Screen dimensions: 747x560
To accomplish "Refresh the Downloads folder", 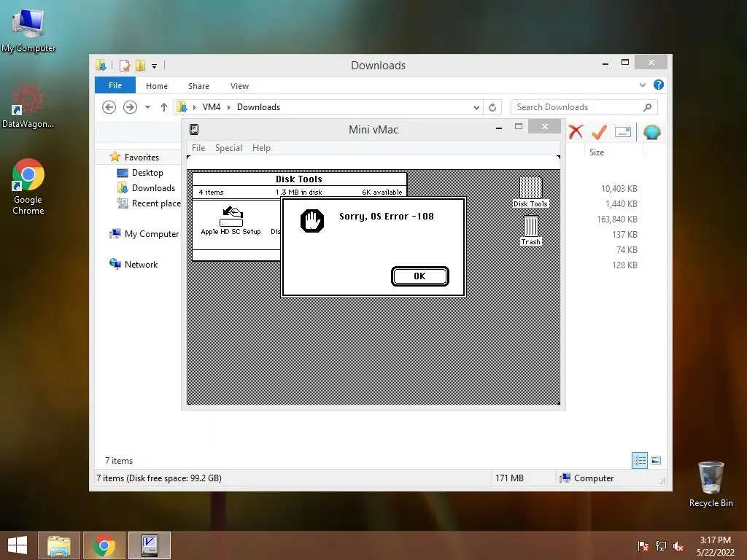I will [492, 108].
